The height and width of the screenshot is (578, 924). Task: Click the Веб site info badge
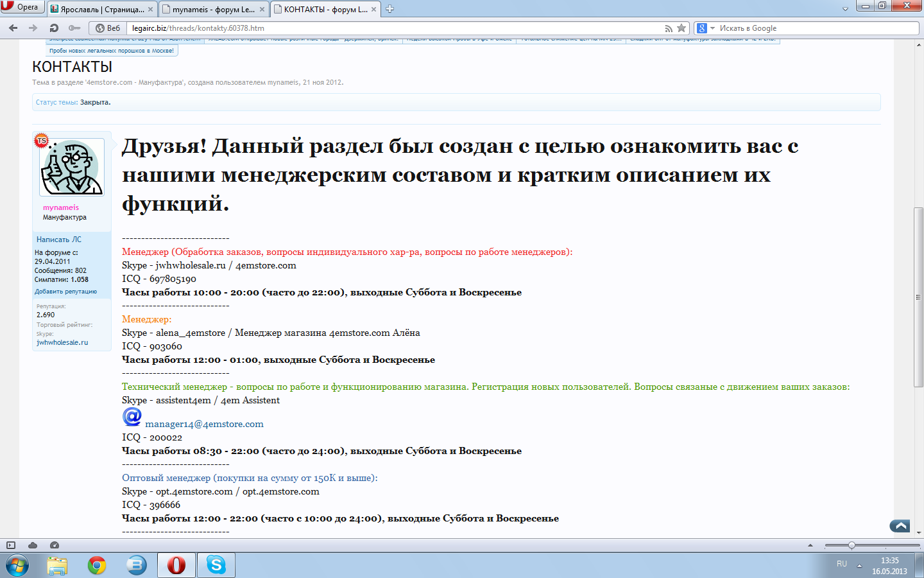click(x=107, y=28)
